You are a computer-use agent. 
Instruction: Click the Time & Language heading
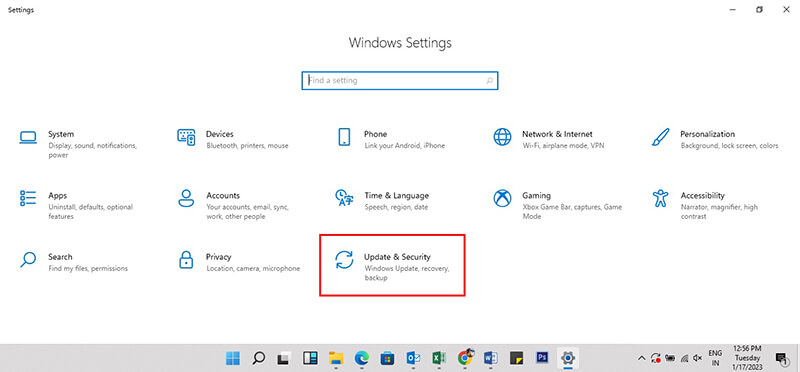click(396, 195)
